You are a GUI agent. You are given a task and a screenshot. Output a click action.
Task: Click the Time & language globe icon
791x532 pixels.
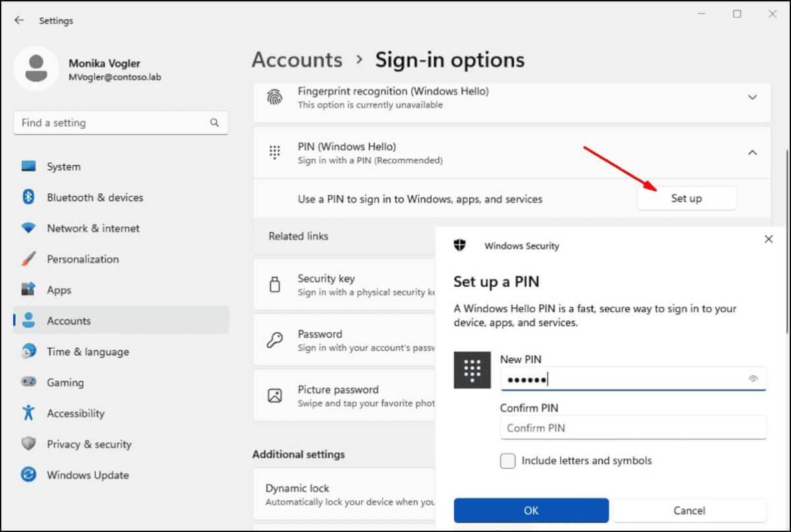tap(28, 351)
